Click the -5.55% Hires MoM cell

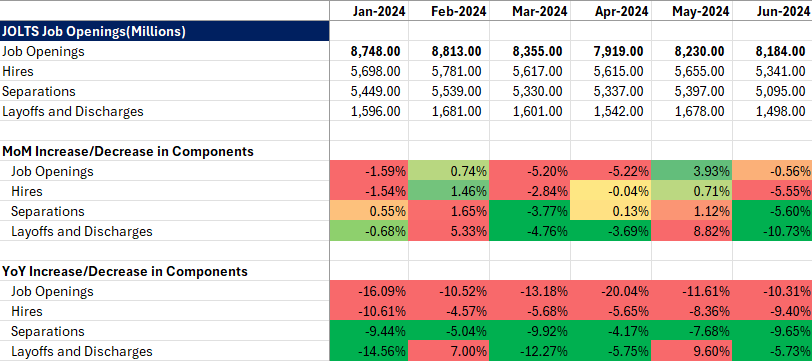(x=772, y=191)
